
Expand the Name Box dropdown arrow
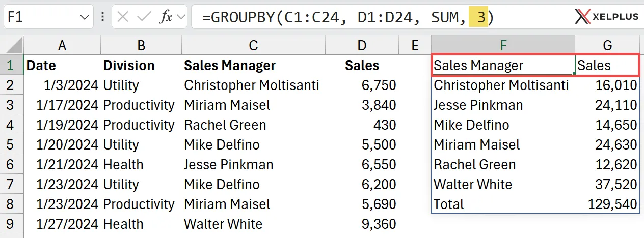click(84, 17)
